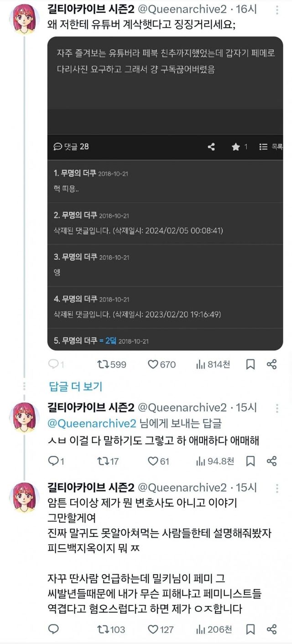
Task: Like the first tweet with 670 likes
Action: pyautogui.click(x=153, y=364)
